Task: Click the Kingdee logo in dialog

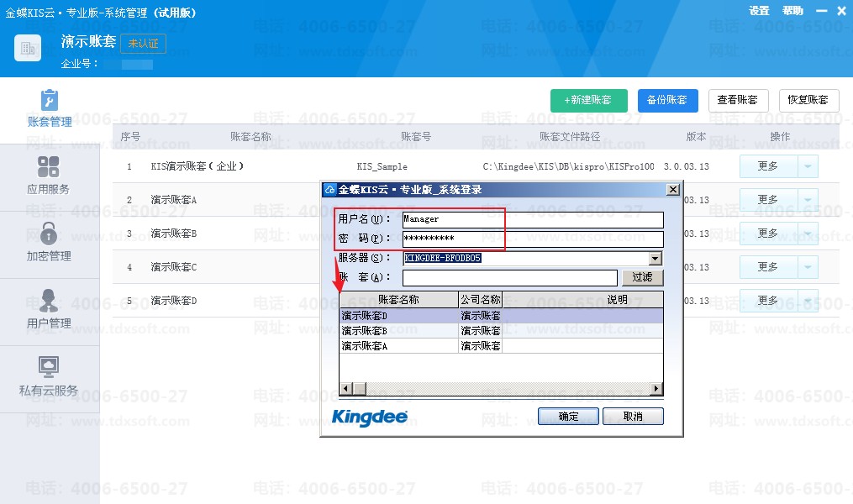Action: point(370,417)
